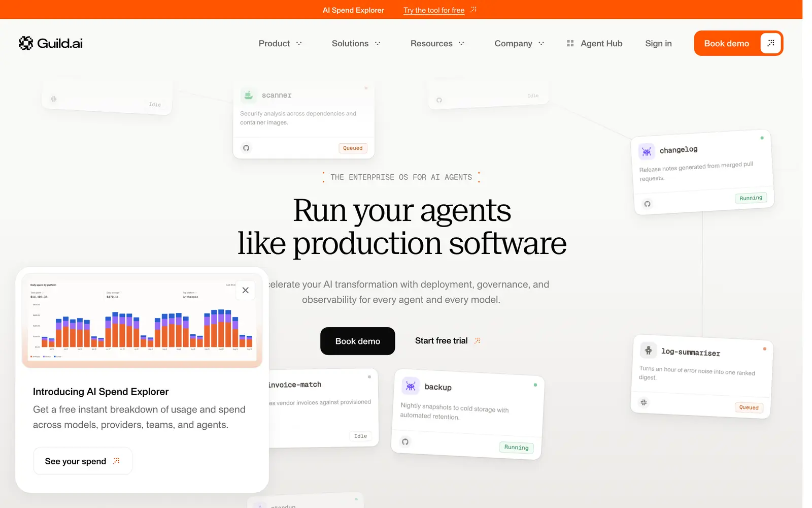The width and height of the screenshot is (812, 508).
Task: Click the Guild.ai logo
Action: [51, 43]
